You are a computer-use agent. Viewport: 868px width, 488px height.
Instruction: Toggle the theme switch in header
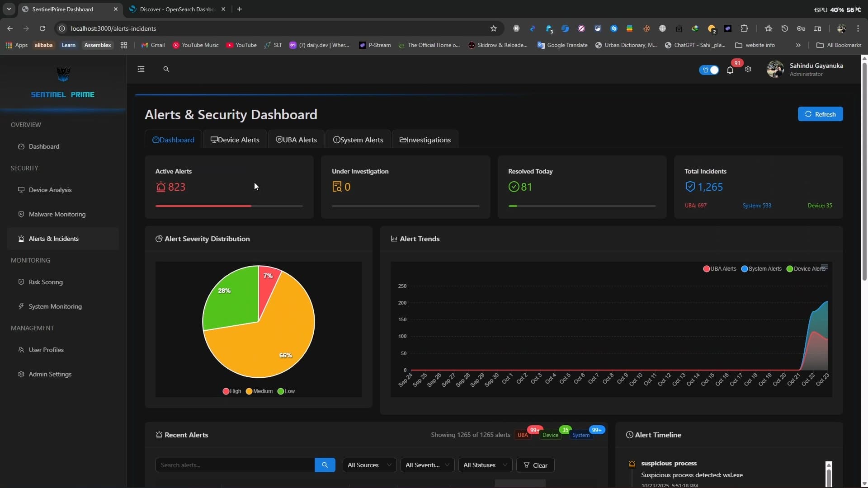(x=709, y=70)
